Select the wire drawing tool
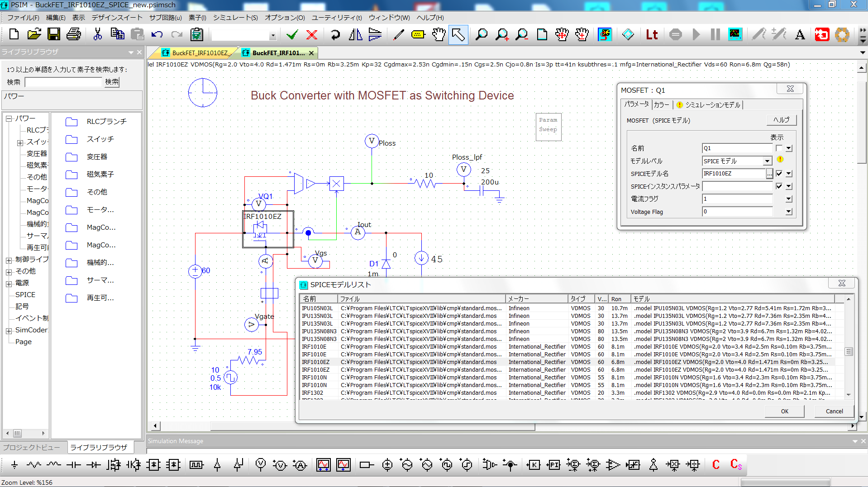Image resolution: width=868 pixels, height=487 pixels. pos(399,34)
